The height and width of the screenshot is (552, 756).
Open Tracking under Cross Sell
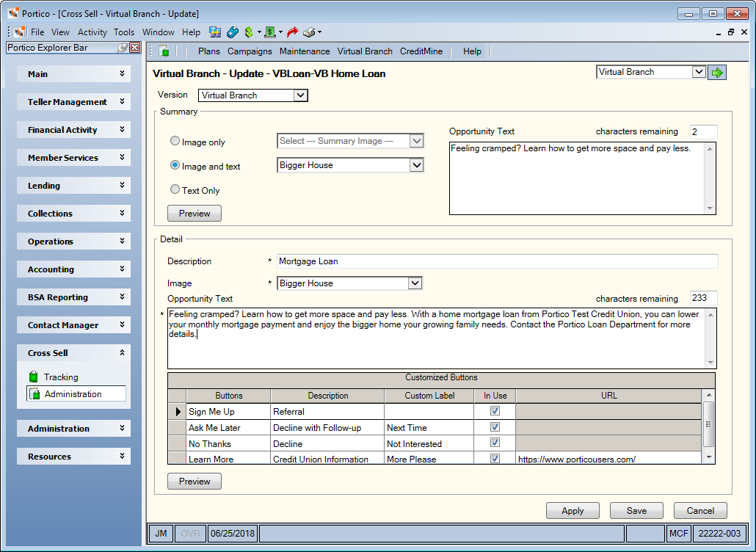pos(61,377)
